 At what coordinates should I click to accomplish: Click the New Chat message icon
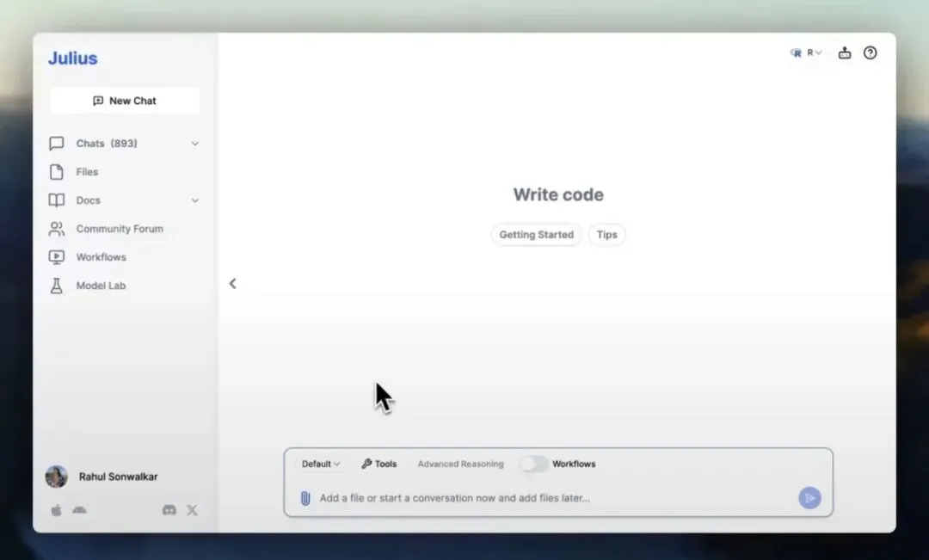tap(98, 101)
